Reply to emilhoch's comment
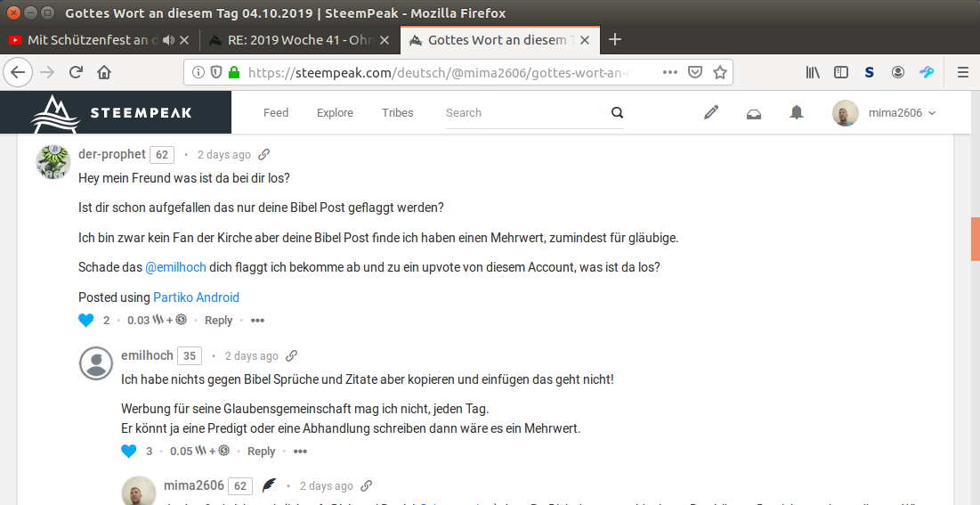Viewport: 980px width, 505px height. tap(261, 452)
